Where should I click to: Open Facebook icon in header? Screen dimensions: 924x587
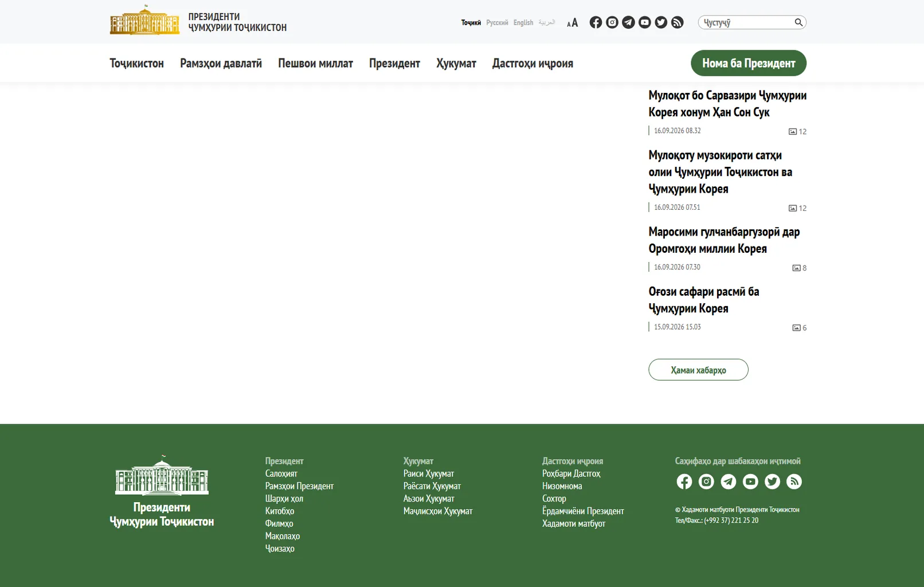pyautogui.click(x=596, y=22)
